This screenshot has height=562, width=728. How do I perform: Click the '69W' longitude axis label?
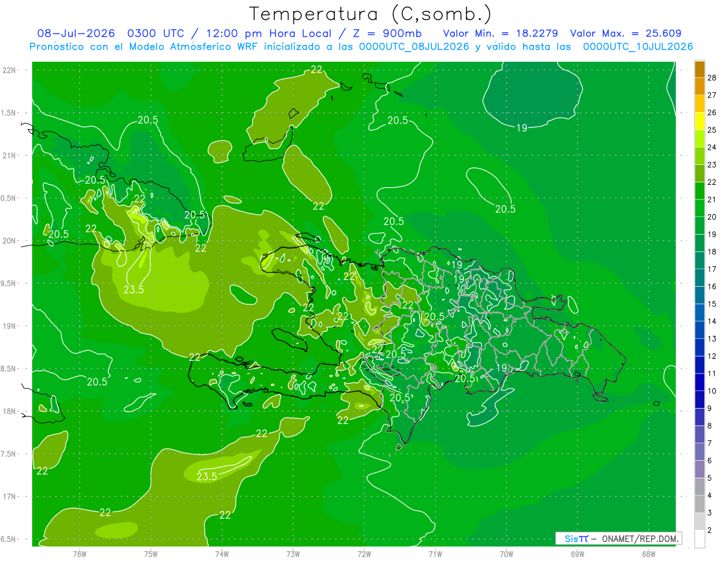(x=577, y=554)
